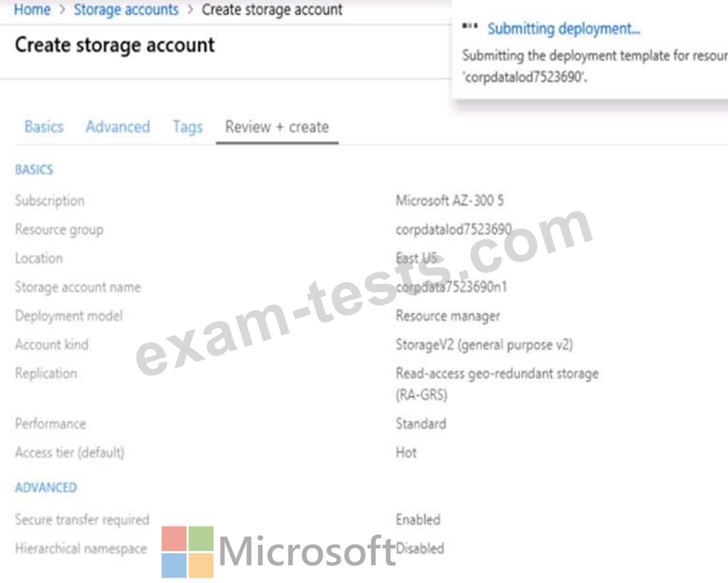Click the storage account name corpdata7523690n1
Viewport: 728px width, 583px height.
tap(452, 287)
